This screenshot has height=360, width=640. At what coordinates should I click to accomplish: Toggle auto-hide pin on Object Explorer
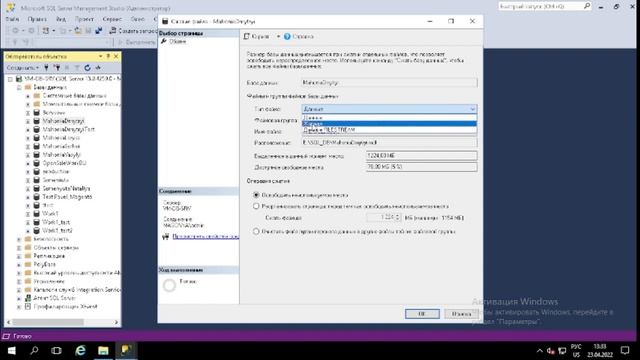[x=108, y=56]
